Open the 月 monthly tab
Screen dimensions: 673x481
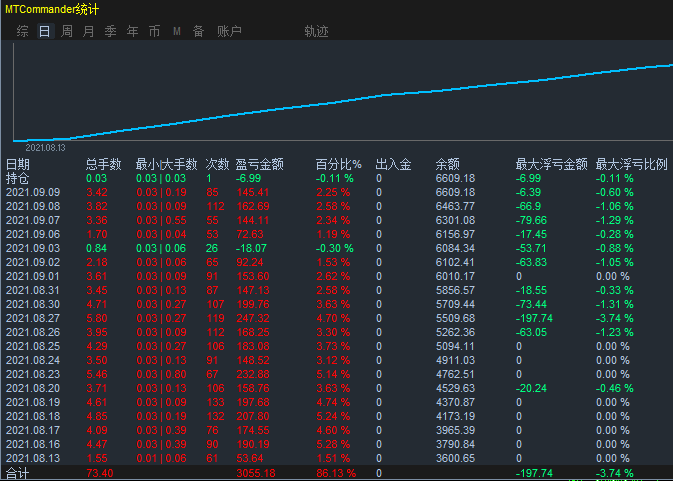88,31
